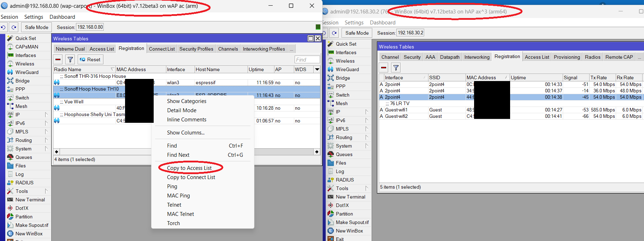644x241 pixels.
Task: Close the left Wireless Tables inner window
Action: pos(318,39)
